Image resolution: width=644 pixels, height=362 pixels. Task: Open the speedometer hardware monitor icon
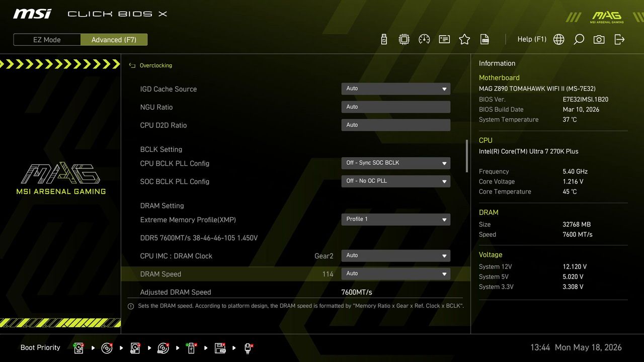tap(424, 39)
